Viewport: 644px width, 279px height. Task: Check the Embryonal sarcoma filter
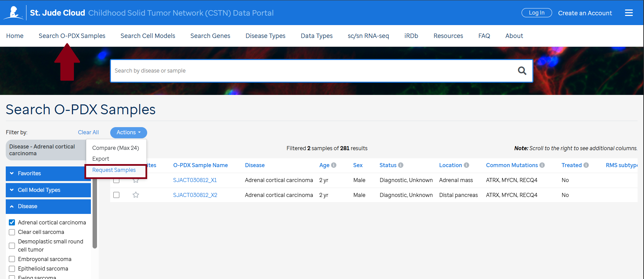[12, 259]
